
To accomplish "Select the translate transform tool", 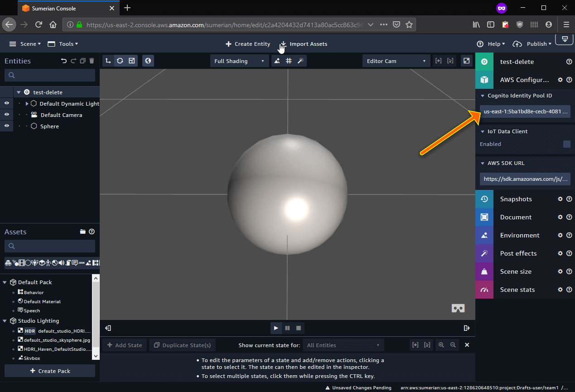I will tap(108, 61).
